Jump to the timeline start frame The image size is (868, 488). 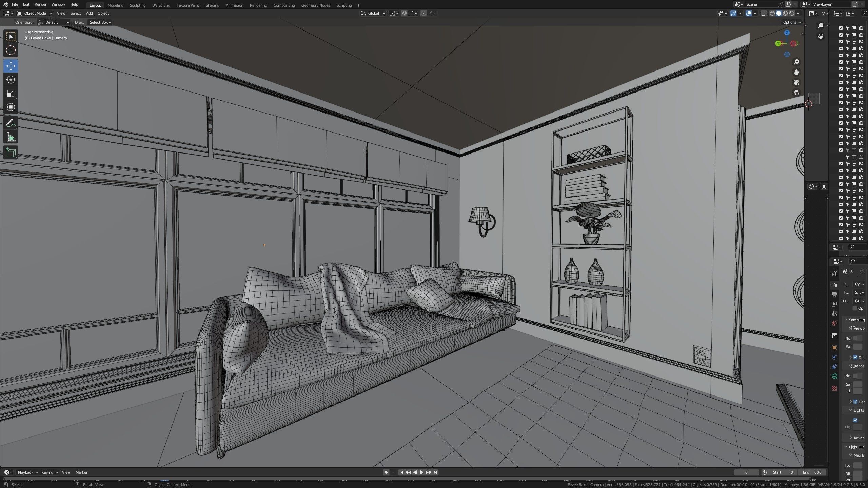401,472
